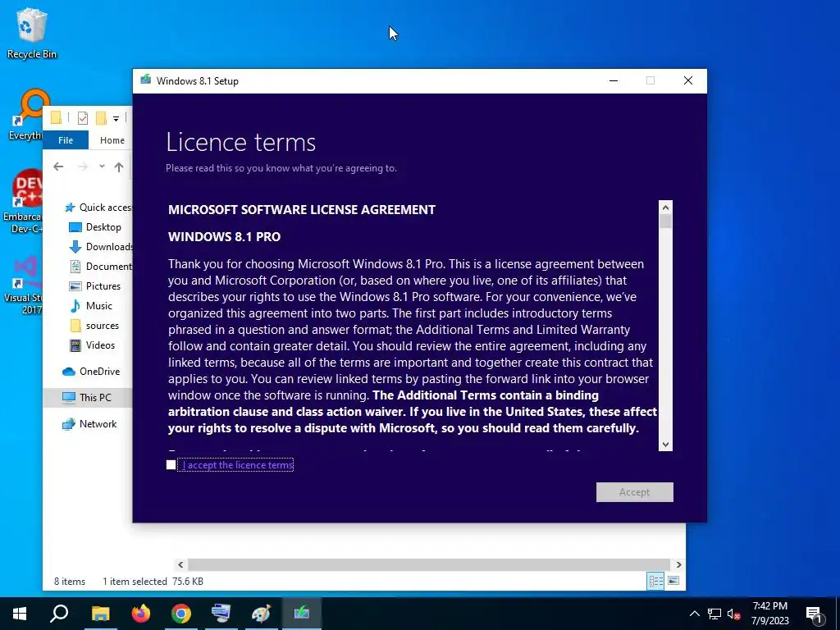Click the network tray icon
The width and height of the screenshot is (840, 630).
click(714, 614)
